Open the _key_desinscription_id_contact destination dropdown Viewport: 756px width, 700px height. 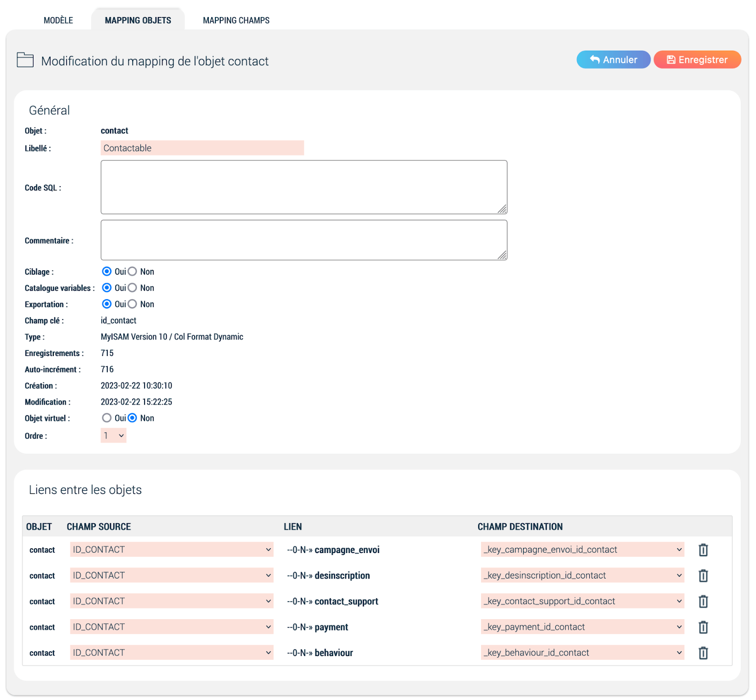coord(583,575)
